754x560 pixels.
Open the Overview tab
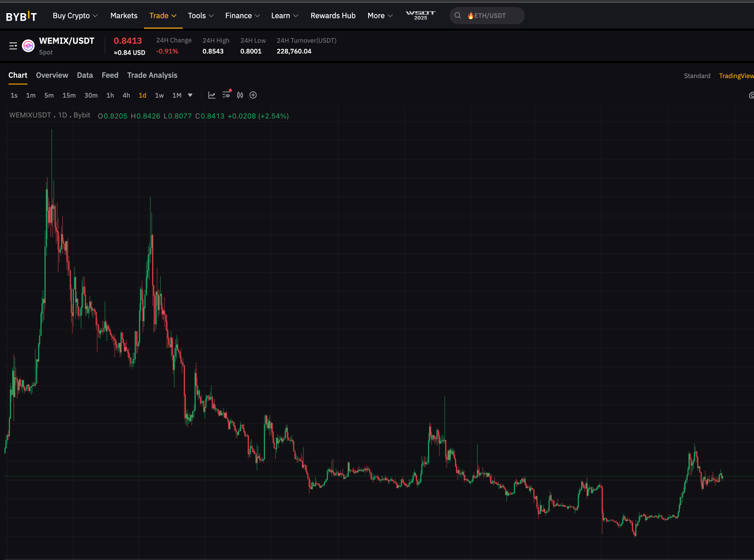[x=52, y=75]
